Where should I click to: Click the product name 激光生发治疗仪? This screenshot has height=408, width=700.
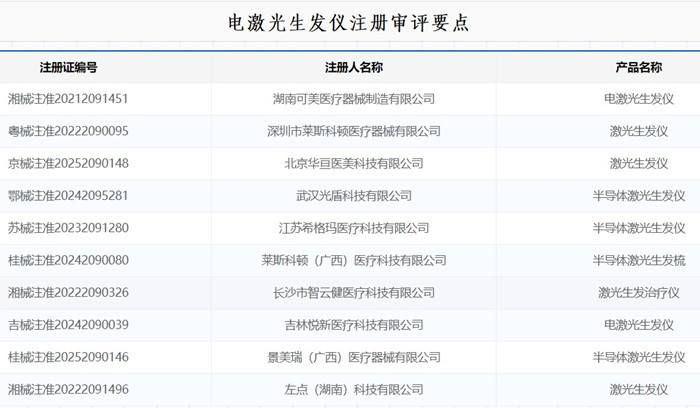click(x=638, y=293)
